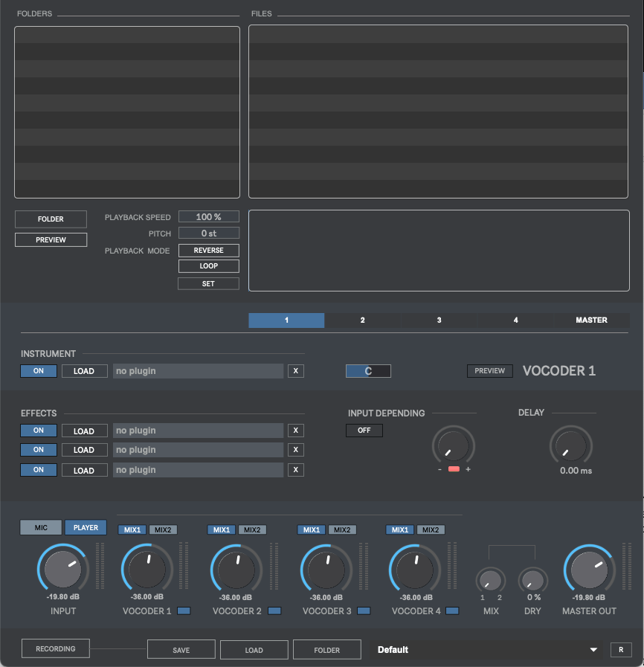This screenshot has width=644, height=667.
Task: Adjust the DELAY knob
Action: [571, 448]
